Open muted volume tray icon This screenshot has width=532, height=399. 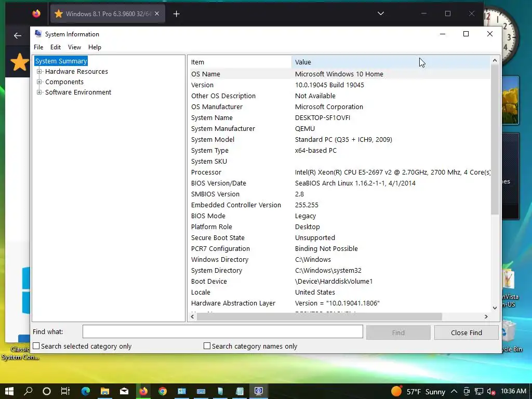click(x=491, y=391)
